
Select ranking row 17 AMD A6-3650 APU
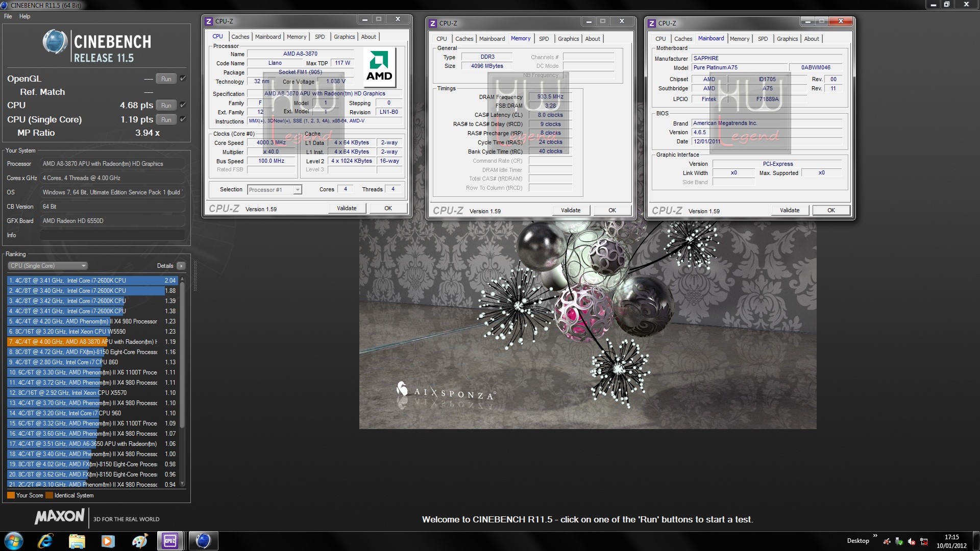(92, 444)
